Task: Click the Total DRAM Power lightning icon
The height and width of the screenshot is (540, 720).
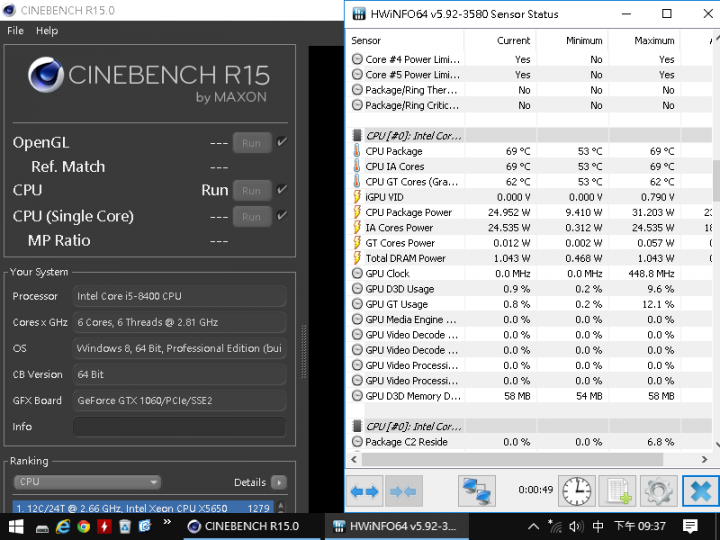Action: tap(357, 258)
